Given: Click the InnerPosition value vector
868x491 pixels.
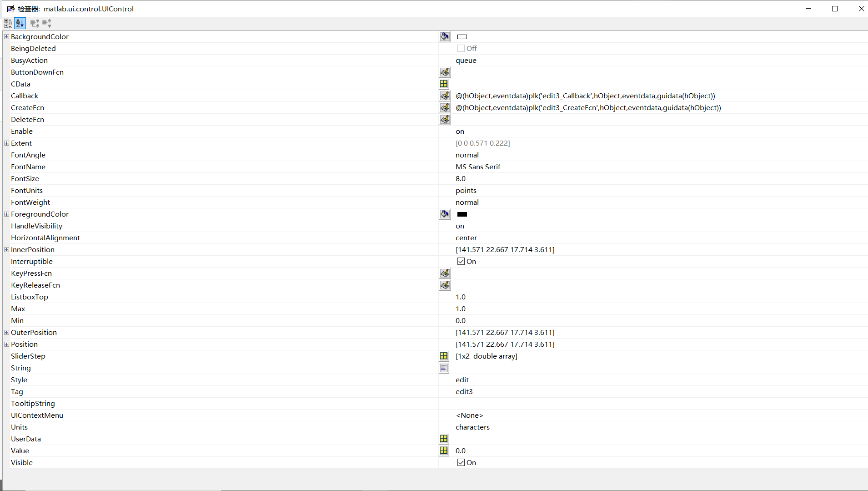Looking at the screenshot, I should tap(505, 249).
